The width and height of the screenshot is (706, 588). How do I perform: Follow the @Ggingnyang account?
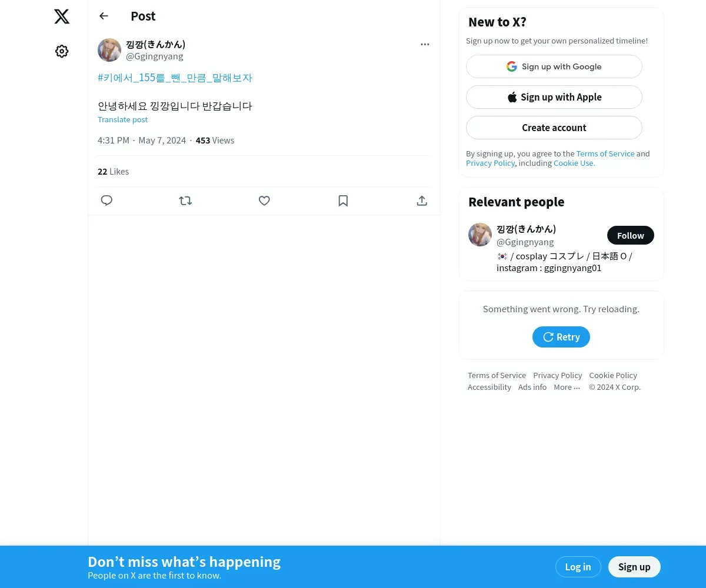[x=631, y=235]
